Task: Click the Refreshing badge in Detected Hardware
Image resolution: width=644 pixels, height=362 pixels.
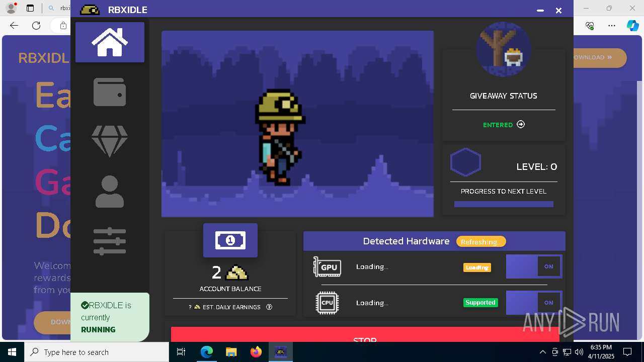Action: (x=481, y=242)
